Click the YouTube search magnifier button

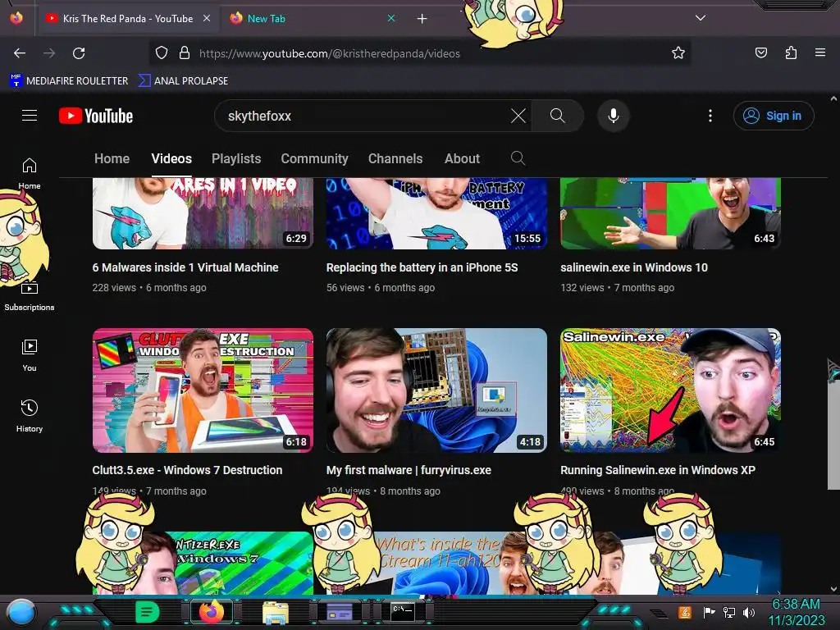tap(558, 116)
